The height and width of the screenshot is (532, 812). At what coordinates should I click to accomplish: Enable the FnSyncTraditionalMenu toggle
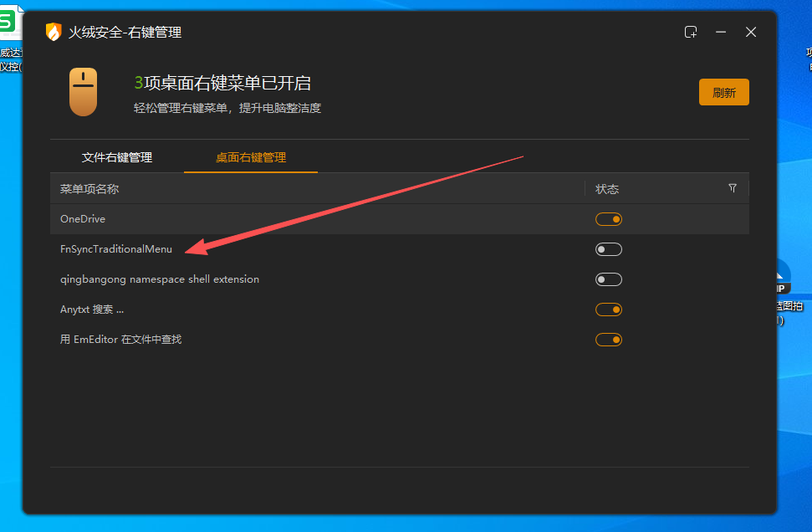(609, 249)
